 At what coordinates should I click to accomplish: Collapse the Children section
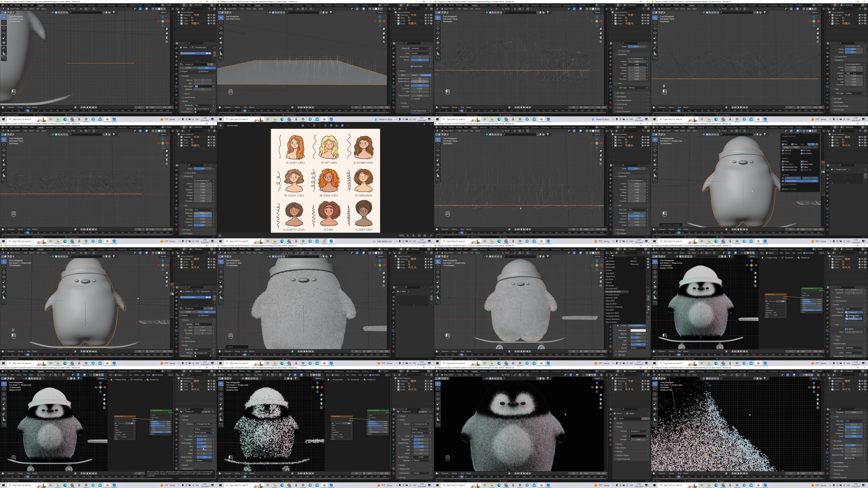(402, 71)
